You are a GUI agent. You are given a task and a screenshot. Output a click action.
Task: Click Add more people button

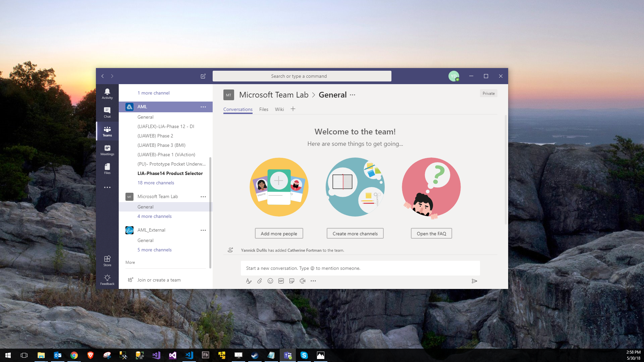(x=279, y=233)
